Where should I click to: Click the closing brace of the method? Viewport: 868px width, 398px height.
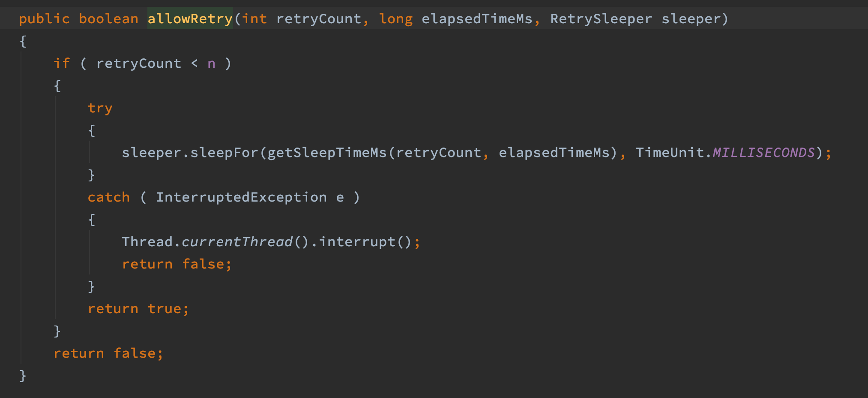[x=23, y=376]
